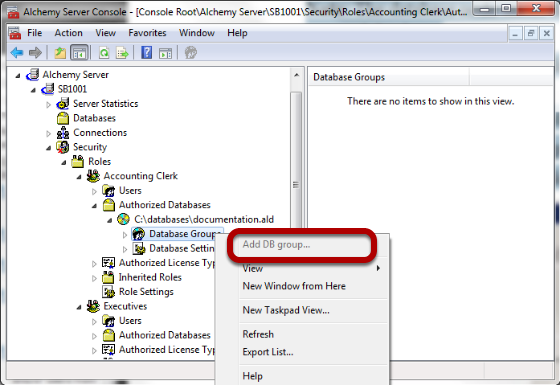Open the Window menu
Image resolution: width=560 pixels, height=385 pixels.
point(197,33)
